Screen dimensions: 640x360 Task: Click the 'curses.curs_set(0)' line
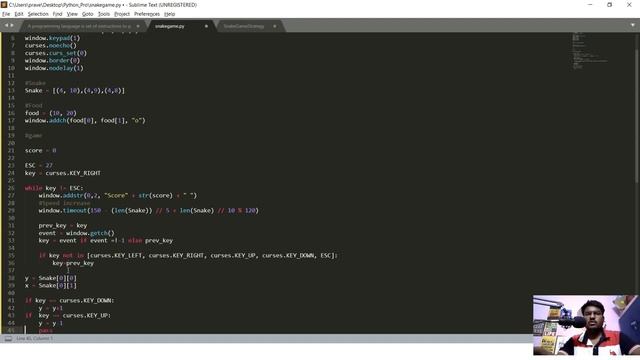(x=56, y=53)
